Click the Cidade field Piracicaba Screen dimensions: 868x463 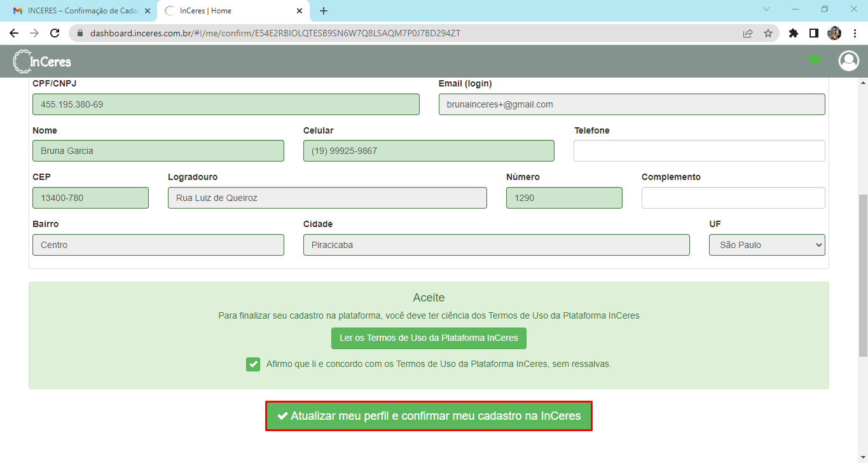click(497, 245)
